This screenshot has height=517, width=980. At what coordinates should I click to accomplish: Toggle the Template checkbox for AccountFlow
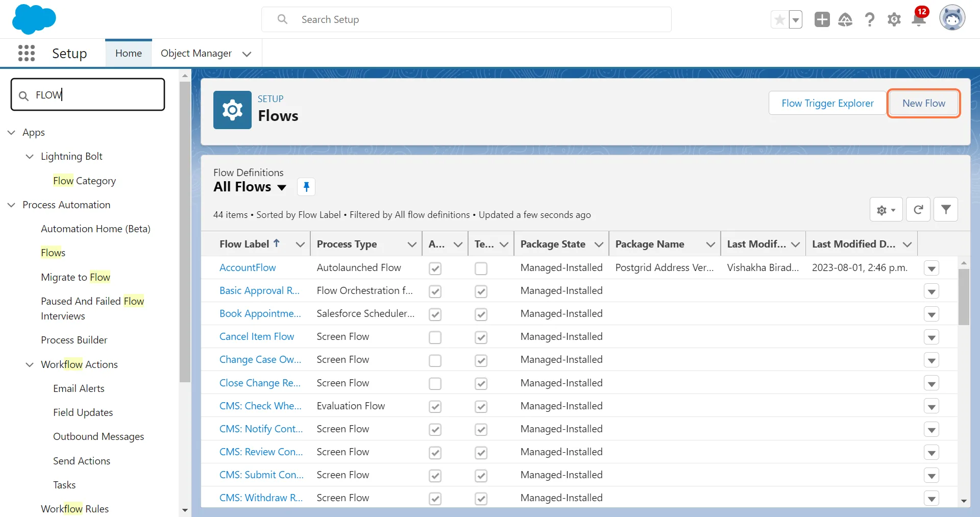[481, 268]
